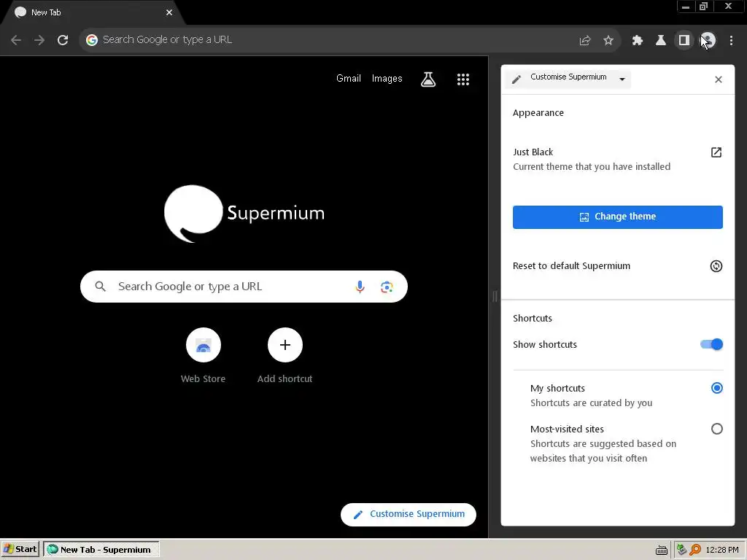Open the profile avatar menu
Screen dimensions: 747x560
point(708,41)
